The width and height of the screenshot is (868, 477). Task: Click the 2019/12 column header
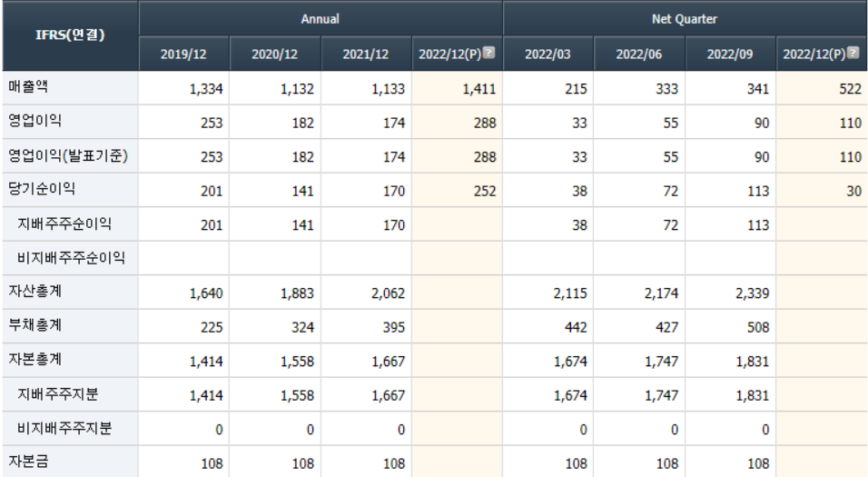point(183,55)
